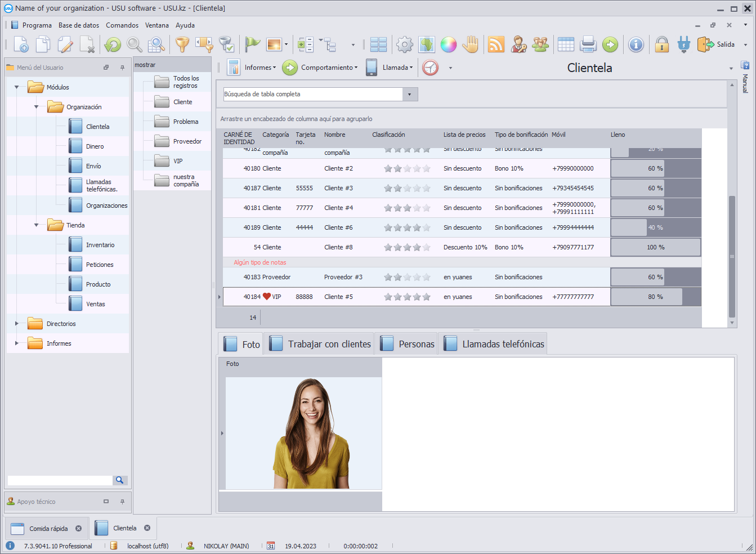
Task: Click the Lleno 100 % progress bar
Action: [656, 247]
